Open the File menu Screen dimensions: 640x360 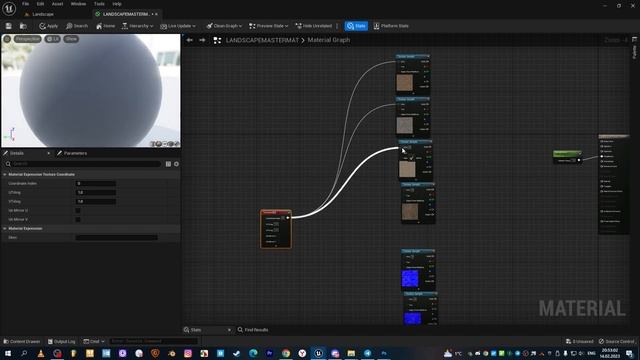tap(25, 4)
